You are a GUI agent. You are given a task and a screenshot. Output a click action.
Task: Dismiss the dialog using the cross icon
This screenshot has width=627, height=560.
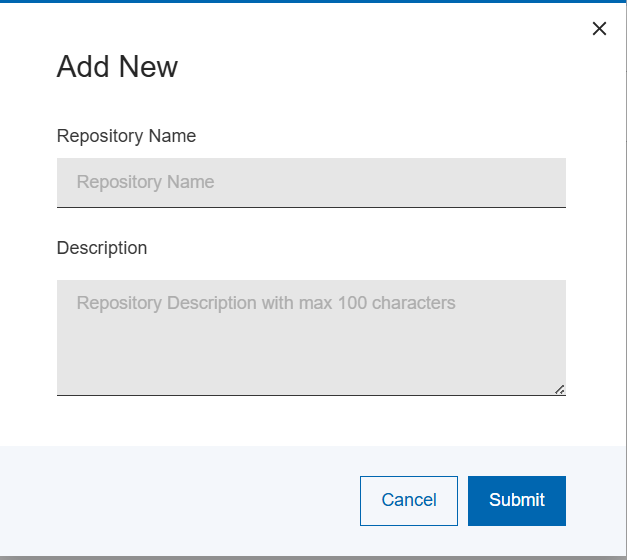[x=599, y=29]
